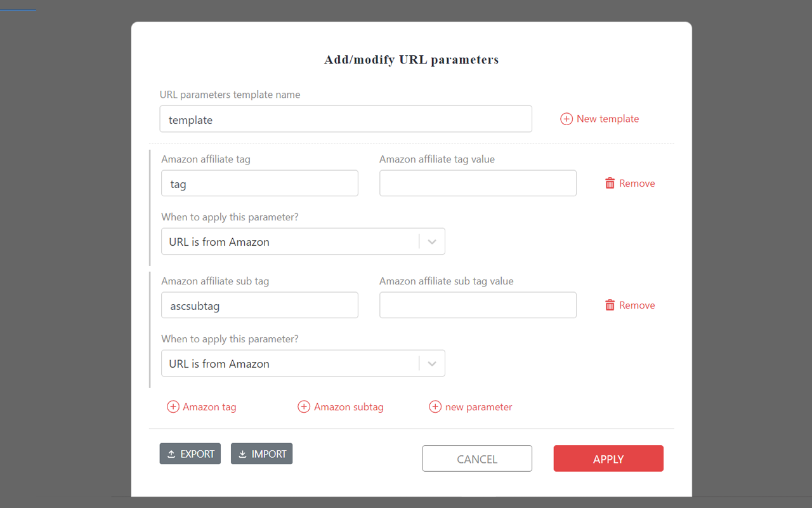This screenshot has width=812, height=508.
Task: Focus the URL parameters template name field
Action: (x=346, y=119)
